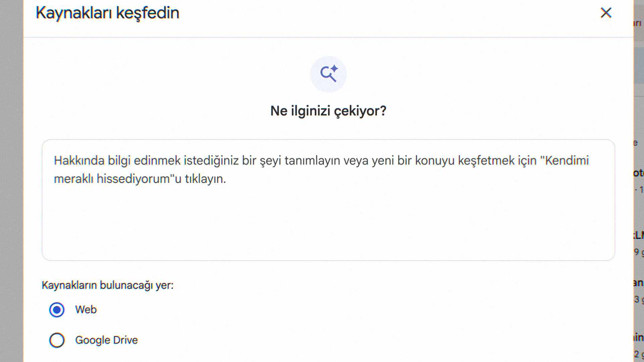Click the sparkle magnifier search icon

pos(328,74)
